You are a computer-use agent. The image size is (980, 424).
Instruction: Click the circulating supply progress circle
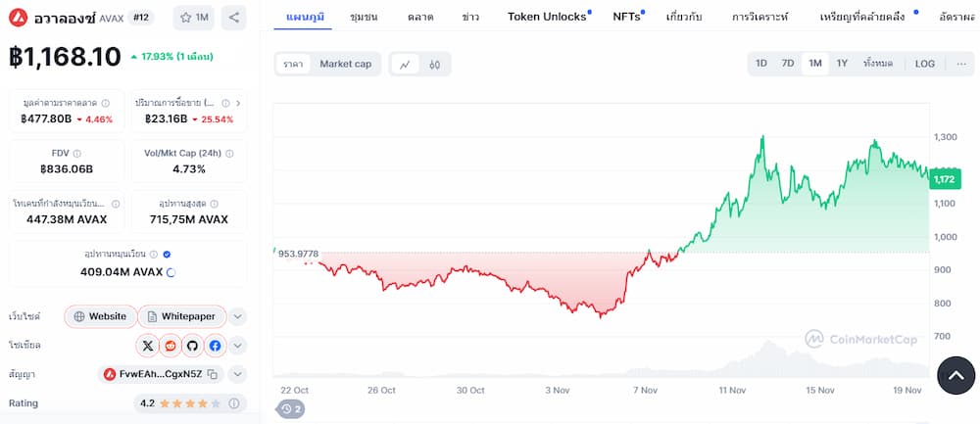click(171, 272)
